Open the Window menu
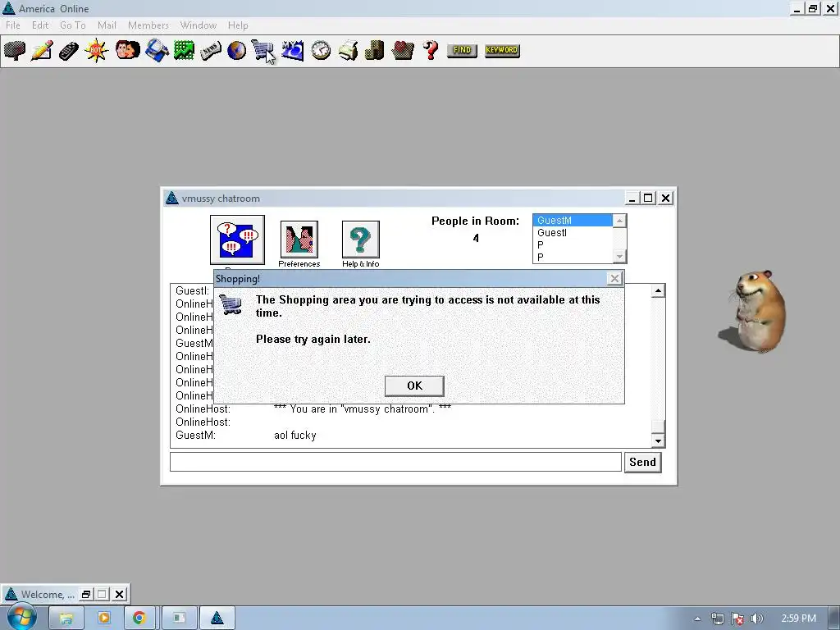840x630 pixels. click(199, 25)
